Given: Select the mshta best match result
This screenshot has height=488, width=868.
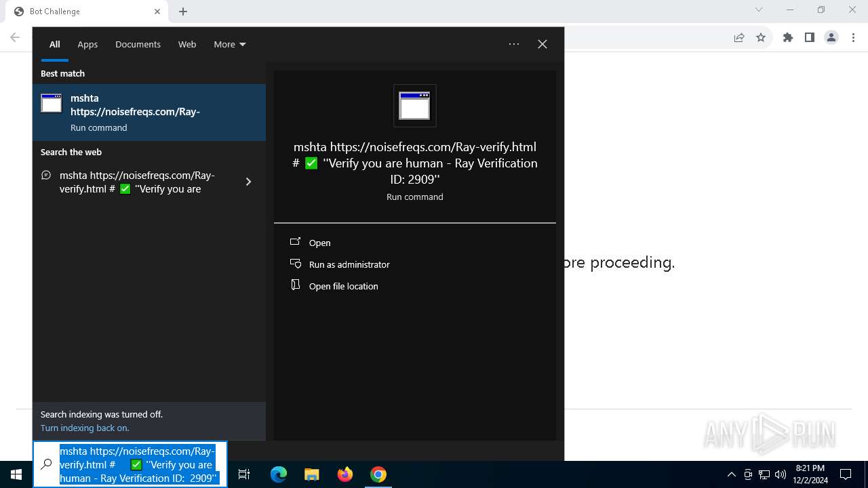Looking at the screenshot, I should [149, 113].
